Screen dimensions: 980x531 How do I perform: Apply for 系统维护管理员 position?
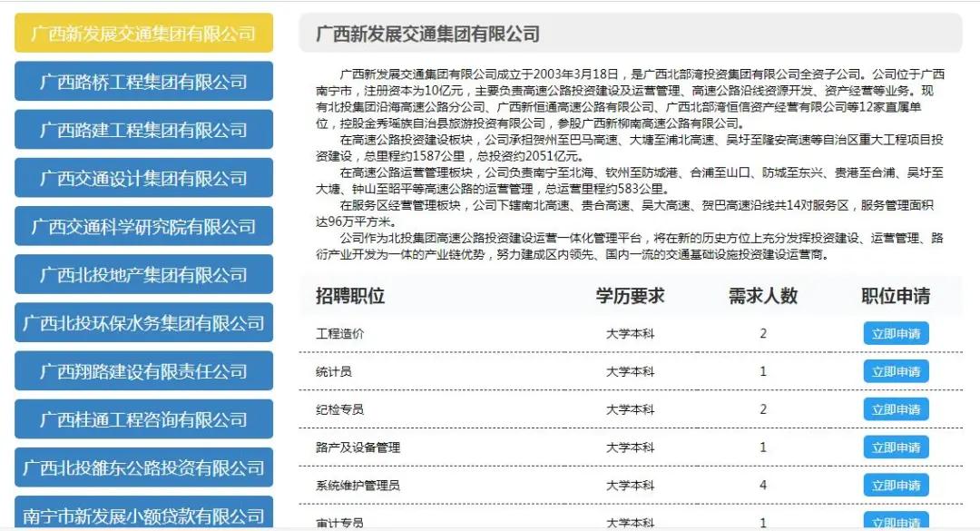click(x=899, y=485)
